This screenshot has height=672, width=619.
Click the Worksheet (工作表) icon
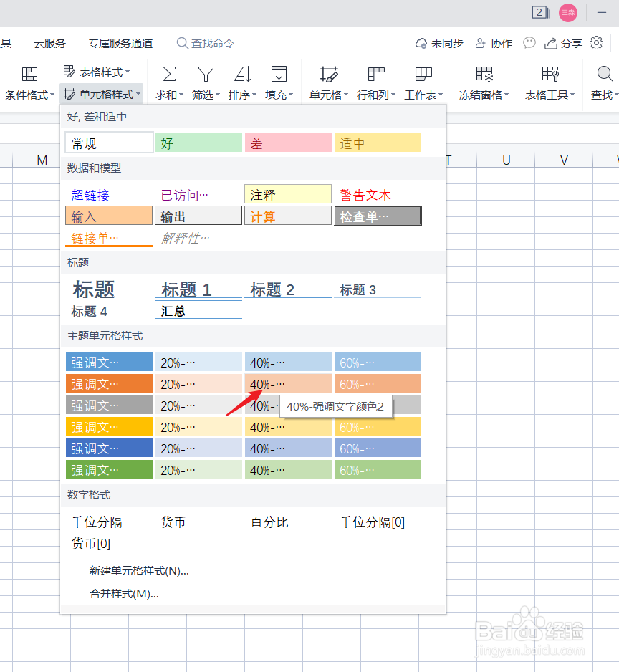coord(423,74)
